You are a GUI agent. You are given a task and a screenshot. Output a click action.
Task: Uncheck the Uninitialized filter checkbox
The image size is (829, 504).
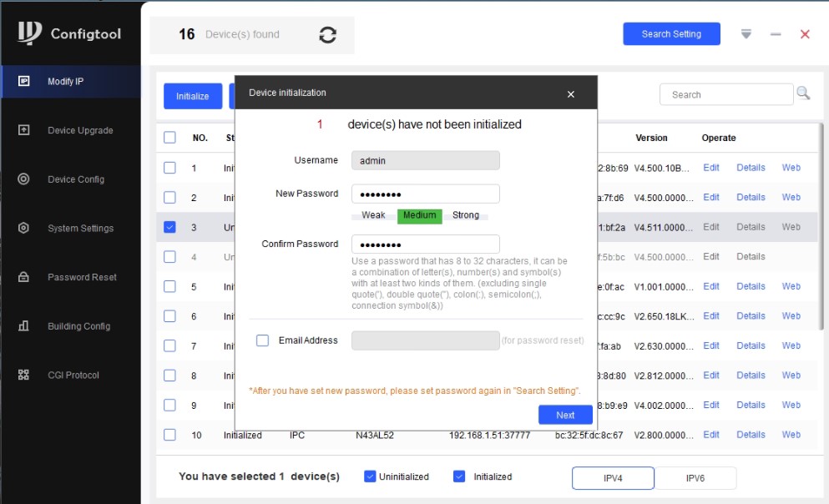point(371,476)
